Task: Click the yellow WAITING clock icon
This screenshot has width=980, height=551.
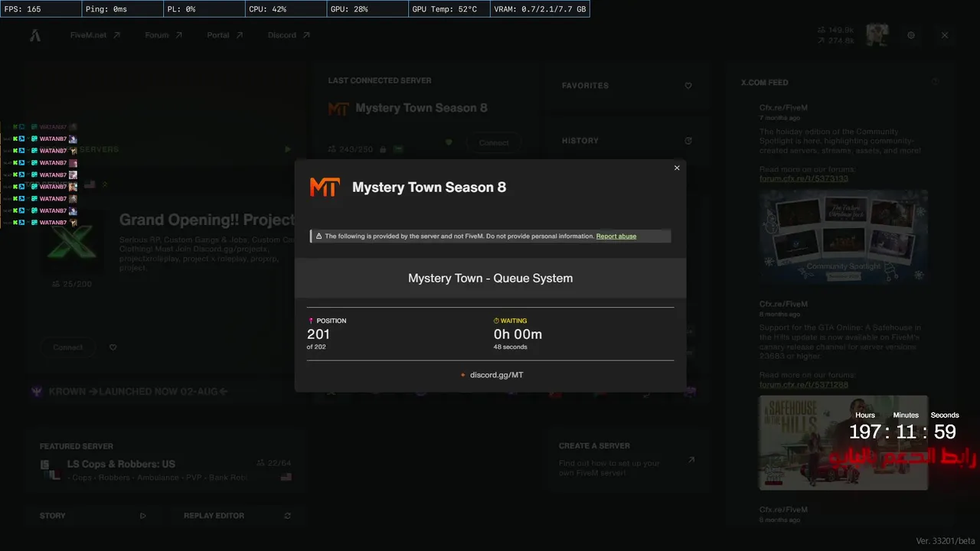Action: click(x=496, y=321)
